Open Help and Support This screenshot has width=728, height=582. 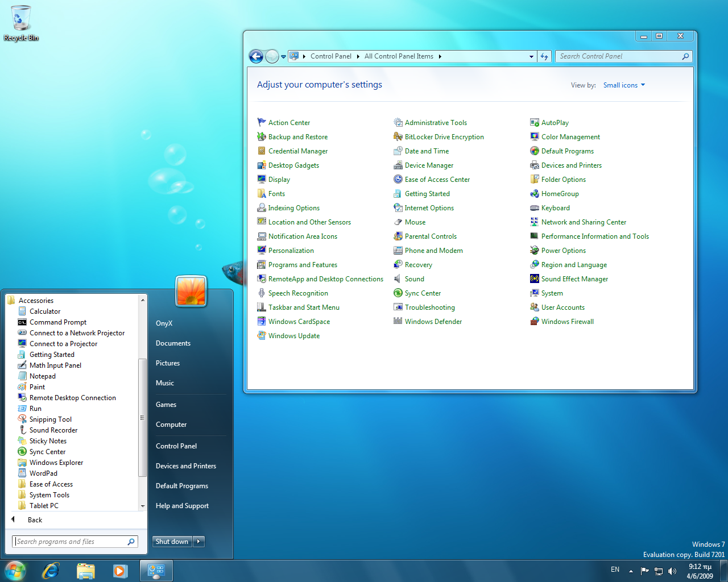click(182, 505)
